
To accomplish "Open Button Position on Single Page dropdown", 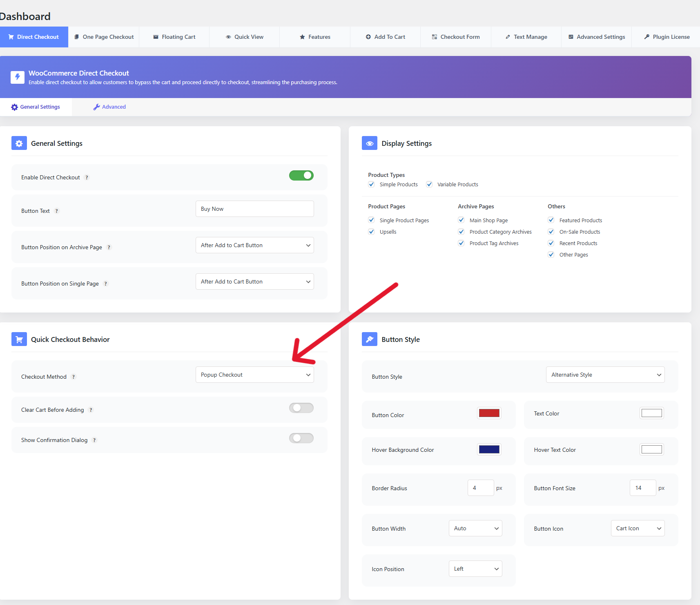I will pyautogui.click(x=255, y=281).
